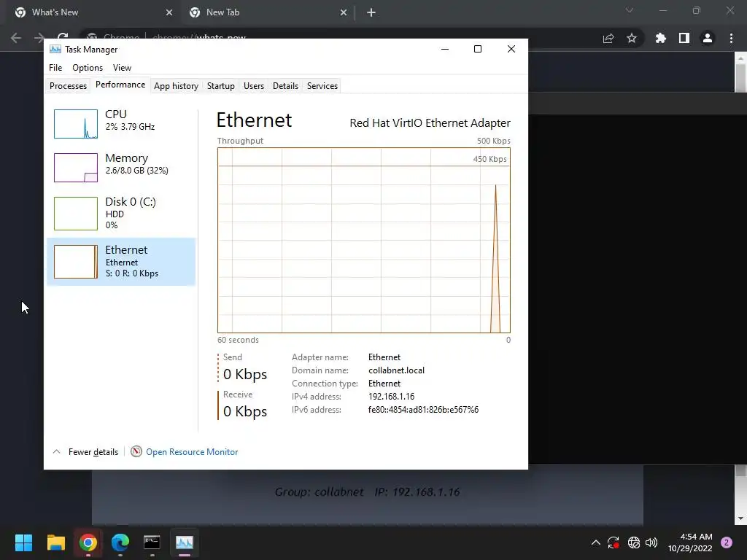Select the CPU performance graph thumbnail
Image resolution: width=747 pixels, height=560 pixels.
(x=76, y=124)
